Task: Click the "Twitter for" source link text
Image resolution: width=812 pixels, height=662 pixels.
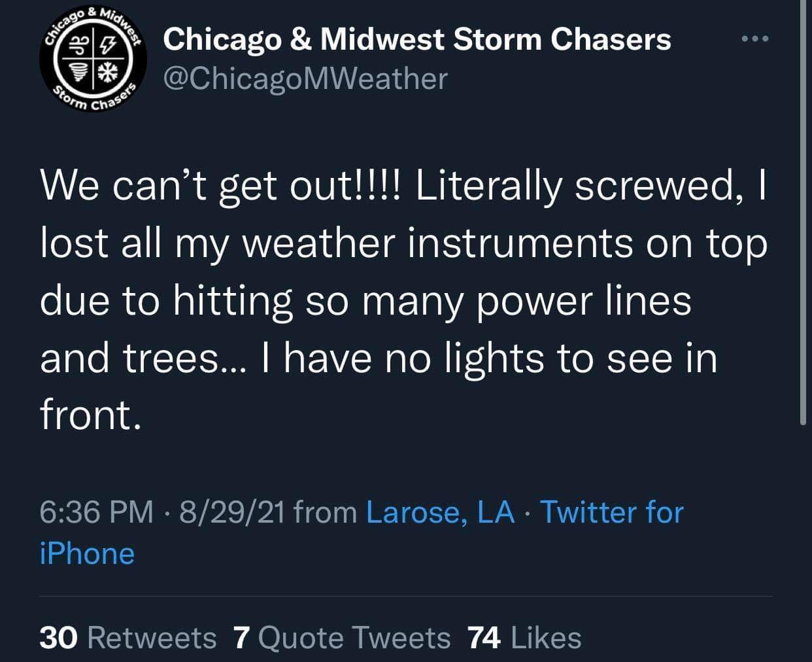Action: tap(612, 512)
